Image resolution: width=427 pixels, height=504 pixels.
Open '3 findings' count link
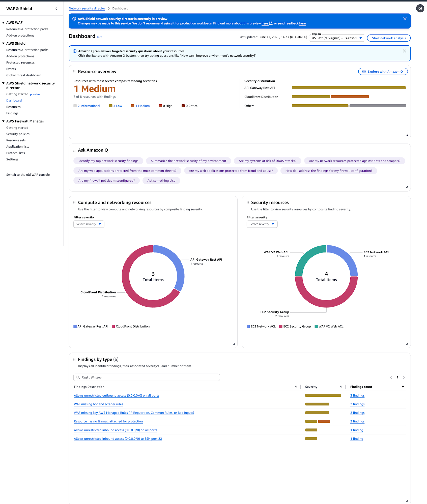pyautogui.click(x=357, y=395)
